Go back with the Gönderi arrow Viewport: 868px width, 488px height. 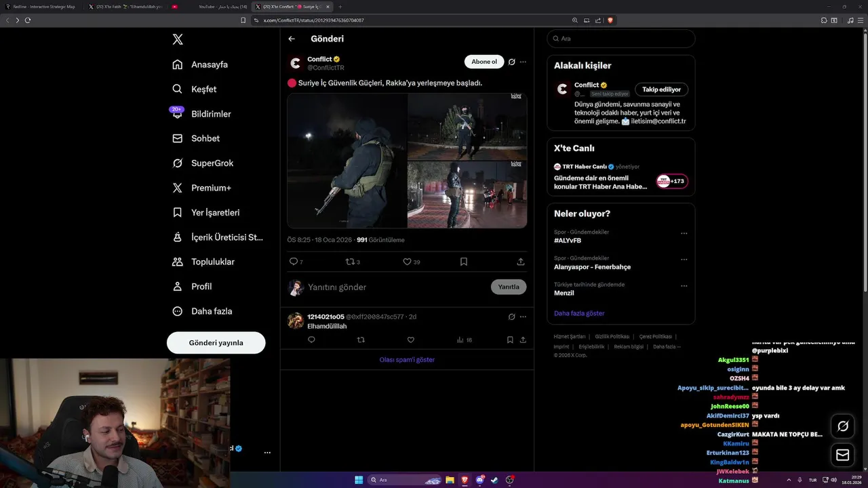tap(292, 39)
